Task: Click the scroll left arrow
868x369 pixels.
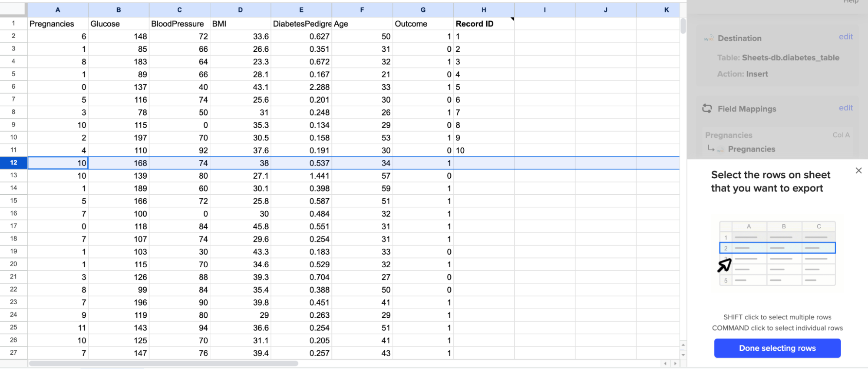Action: point(665,363)
